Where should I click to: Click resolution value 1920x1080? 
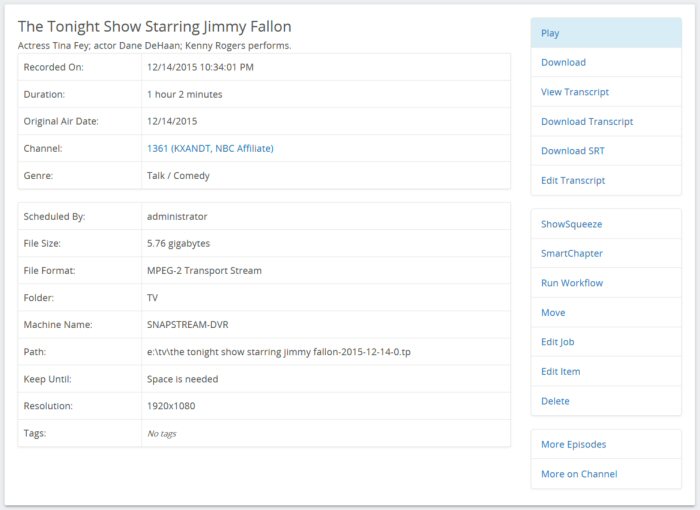click(171, 406)
